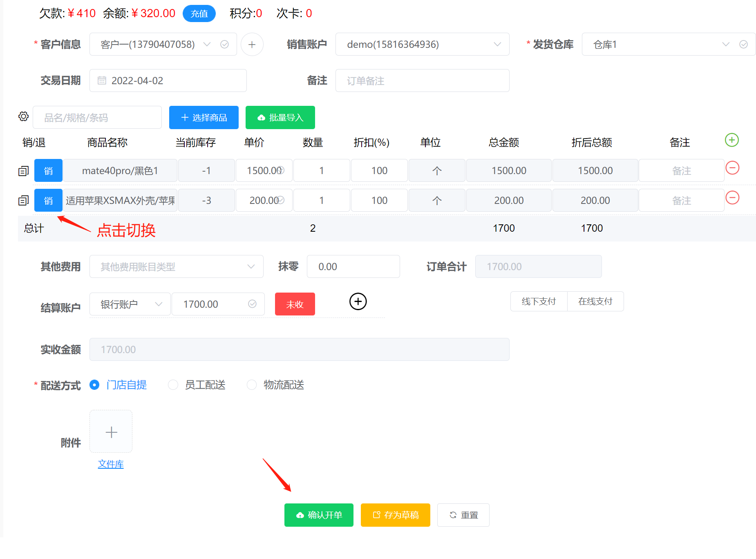This screenshot has height=559, width=756.
Task: Click 当前库存 column header
Action: click(x=196, y=143)
